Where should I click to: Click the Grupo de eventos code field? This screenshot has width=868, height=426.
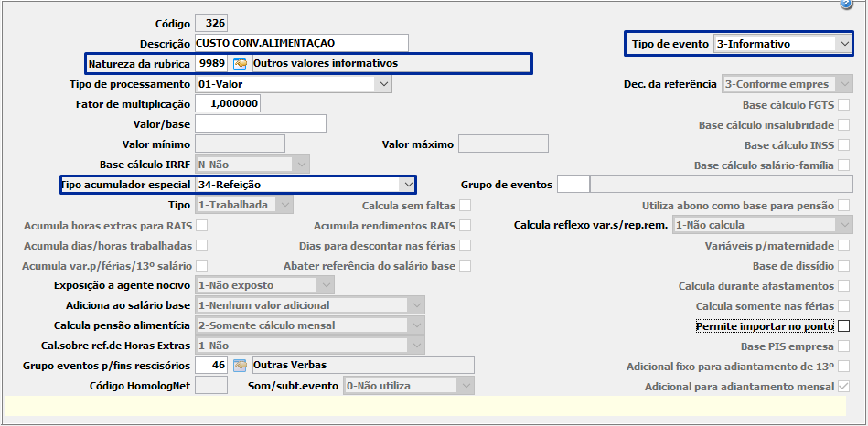(573, 185)
